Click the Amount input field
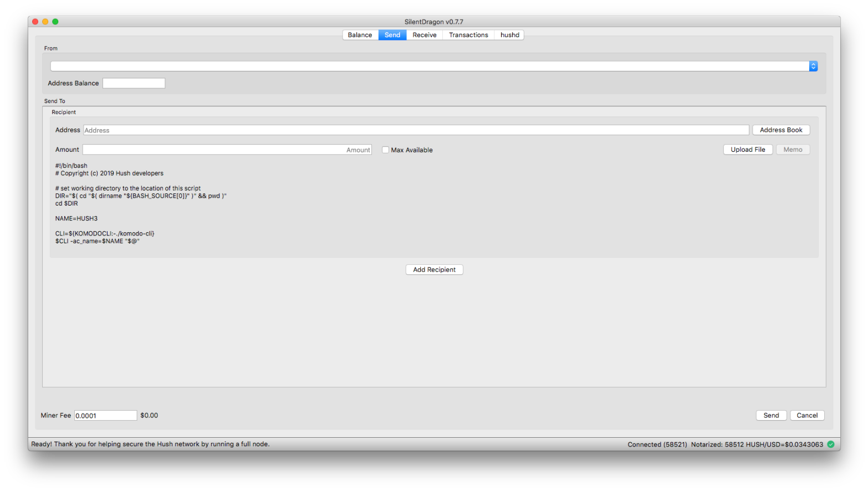The image size is (868, 491). 227,150
